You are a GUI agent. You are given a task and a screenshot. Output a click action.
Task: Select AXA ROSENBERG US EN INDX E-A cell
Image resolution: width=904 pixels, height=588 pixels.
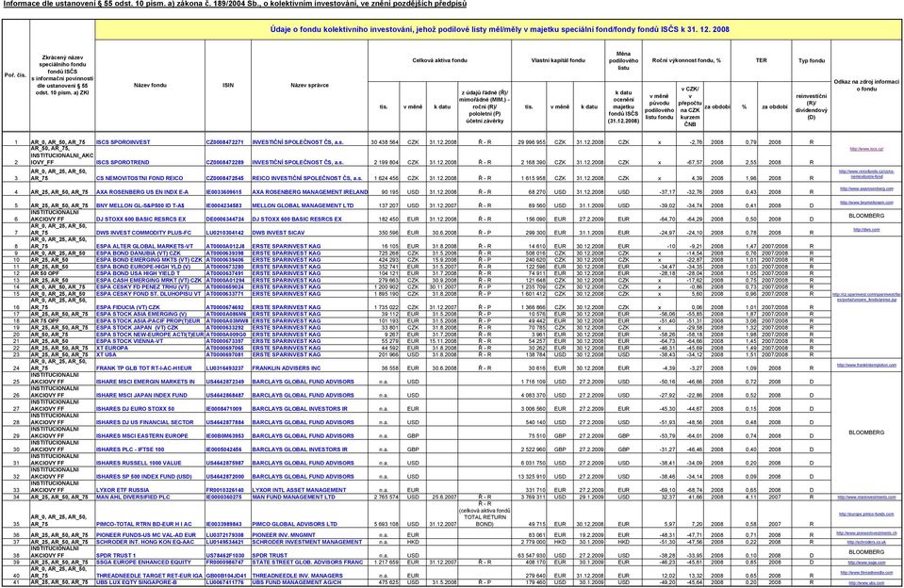pyautogui.click(x=141, y=192)
